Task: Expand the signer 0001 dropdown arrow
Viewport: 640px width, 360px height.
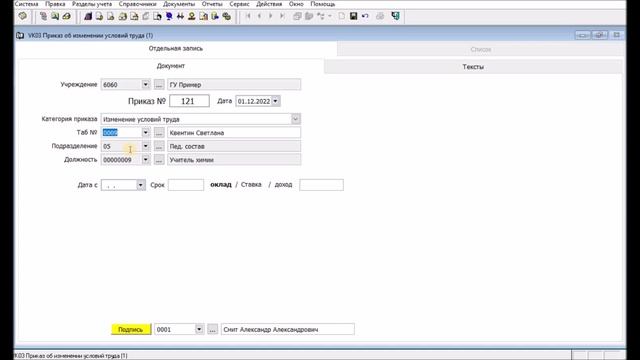Action: pyautogui.click(x=199, y=329)
